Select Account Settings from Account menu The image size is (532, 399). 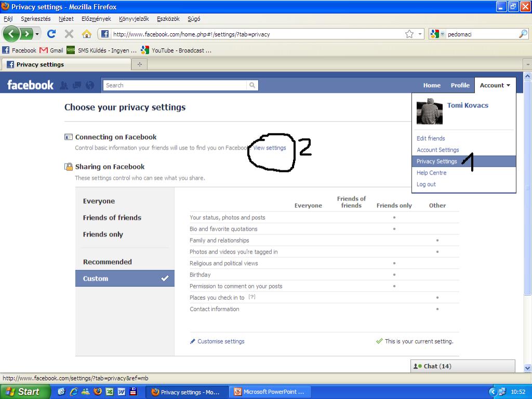[437, 150]
